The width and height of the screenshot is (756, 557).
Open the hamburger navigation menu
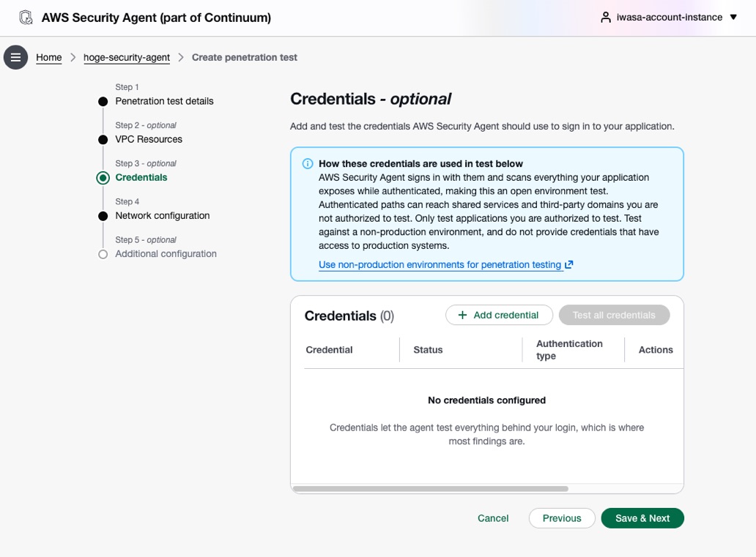(15, 57)
